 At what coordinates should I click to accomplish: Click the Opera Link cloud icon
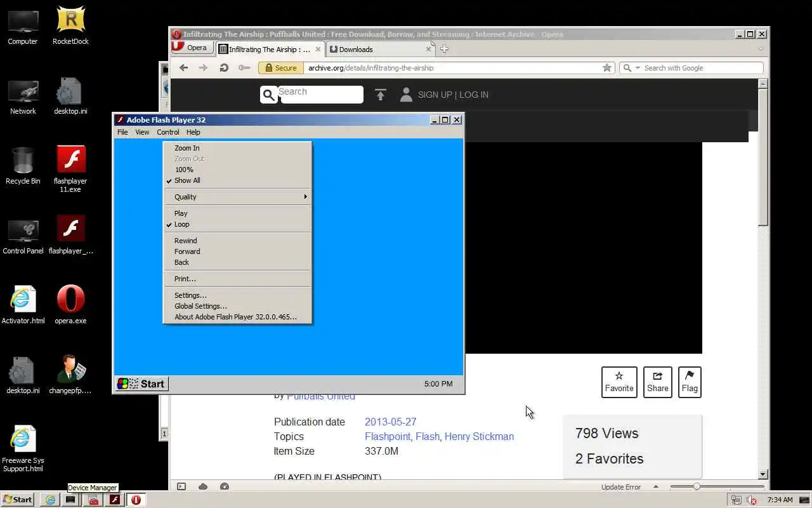[203, 487]
